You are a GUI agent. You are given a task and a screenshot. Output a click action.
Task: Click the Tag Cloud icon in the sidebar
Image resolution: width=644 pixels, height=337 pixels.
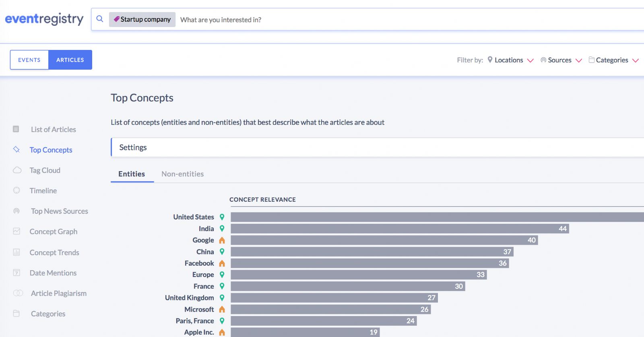coord(17,170)
